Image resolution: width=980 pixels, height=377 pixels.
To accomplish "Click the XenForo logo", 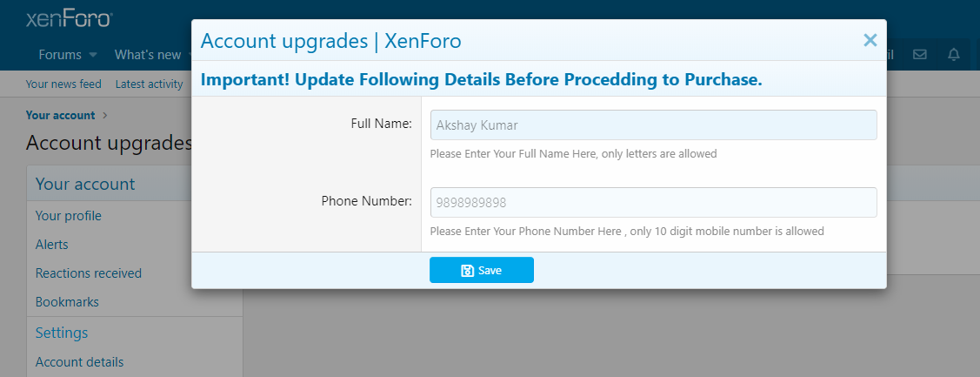I will (x=69, y=18).
